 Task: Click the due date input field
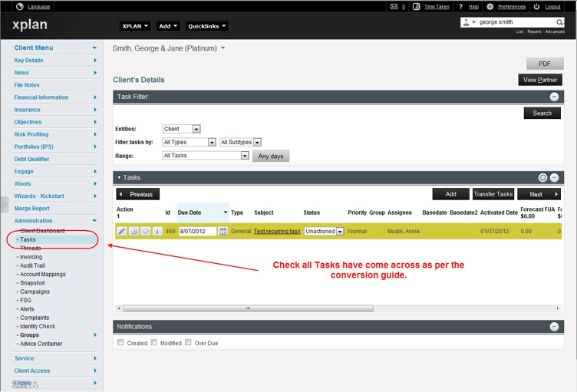tap(198, 231)
